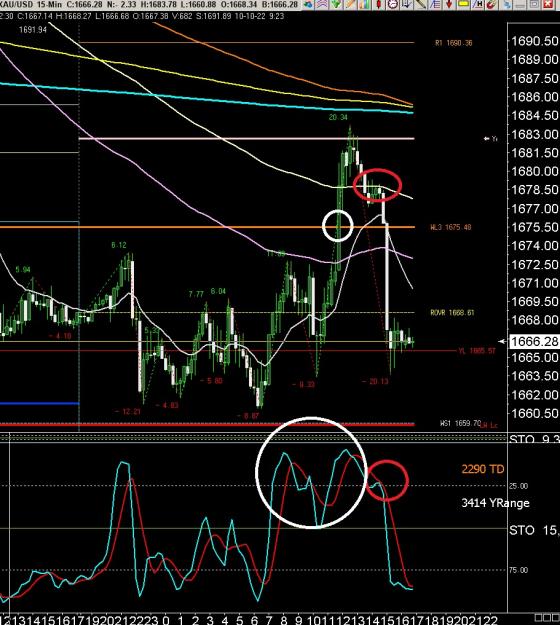Click the colorful bar-chart indicator icon
This screenshot has height=625, width=560.
(x=365, y=4)
